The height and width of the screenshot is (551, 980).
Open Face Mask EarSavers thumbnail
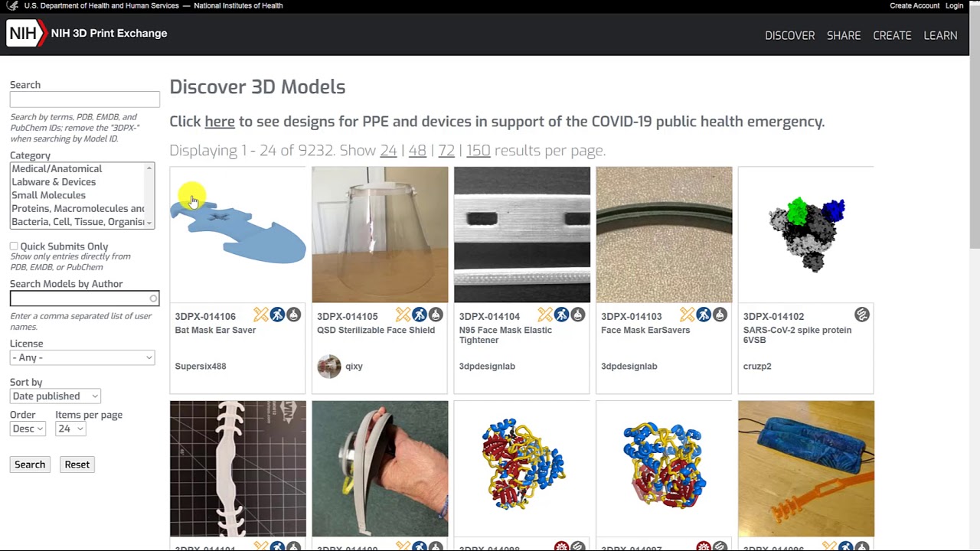click(664, 234)
